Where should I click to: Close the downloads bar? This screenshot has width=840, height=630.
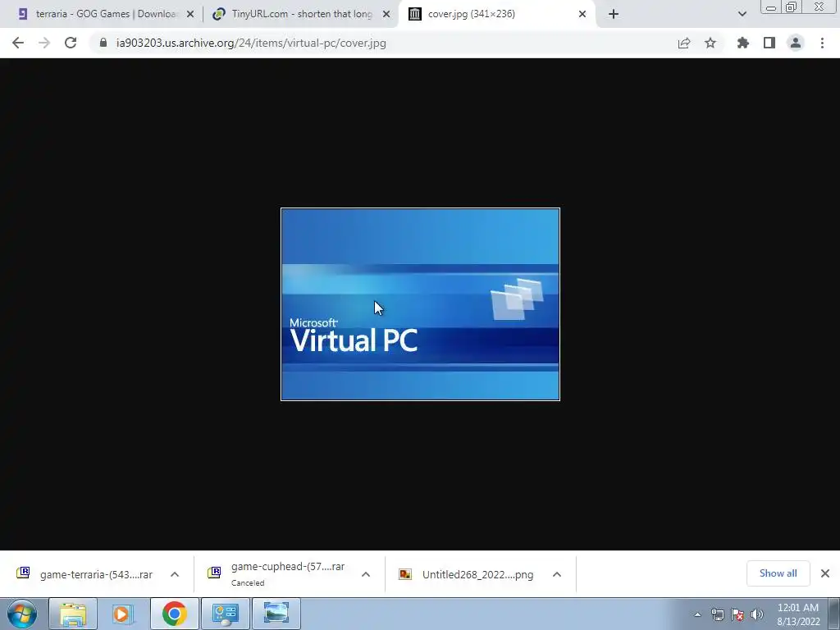(825, 573)
